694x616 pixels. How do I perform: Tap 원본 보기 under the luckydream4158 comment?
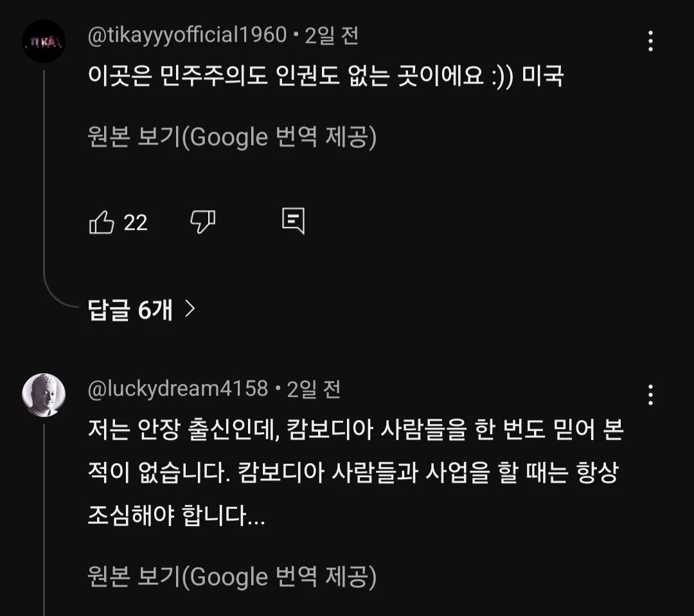231,577
